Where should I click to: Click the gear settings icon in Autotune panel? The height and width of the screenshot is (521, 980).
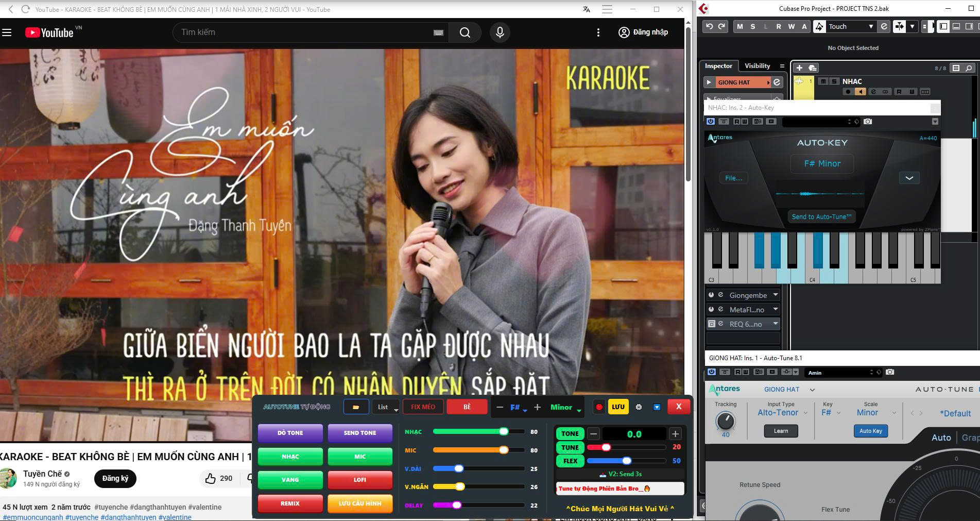coord(639,407)
